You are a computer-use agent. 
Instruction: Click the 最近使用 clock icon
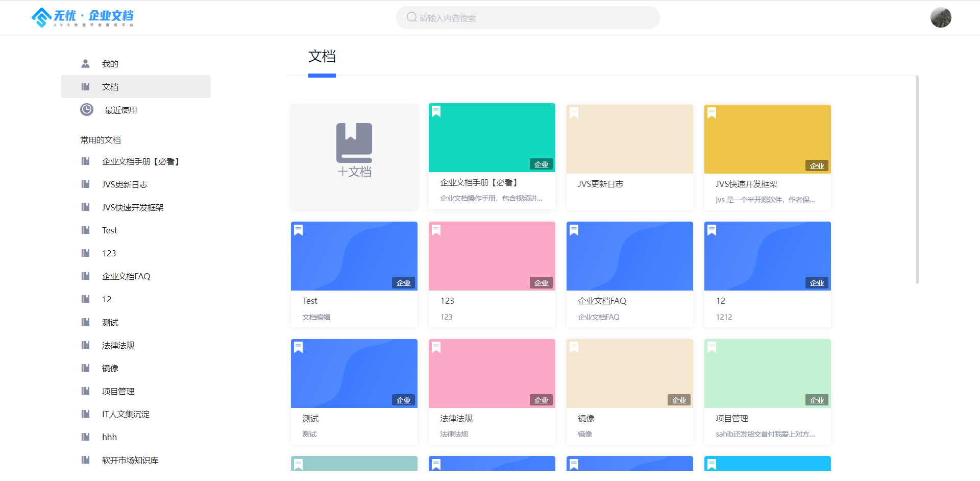point(87,110)
